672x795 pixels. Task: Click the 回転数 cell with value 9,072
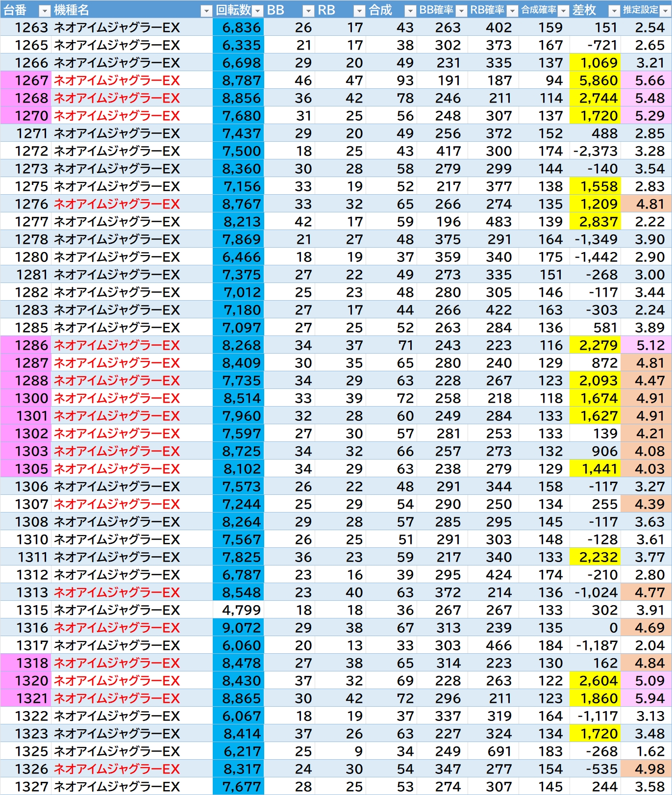(239, 628)
